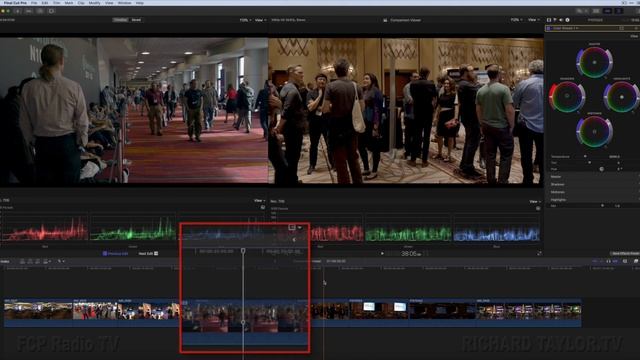Show the Effects browser icon
Viewport: 640px width, 360px height.
pyautogui.click(x=636, y=261)
